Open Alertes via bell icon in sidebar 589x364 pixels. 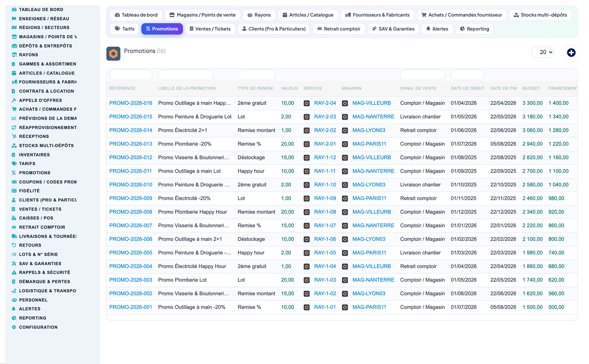(14, 309)
